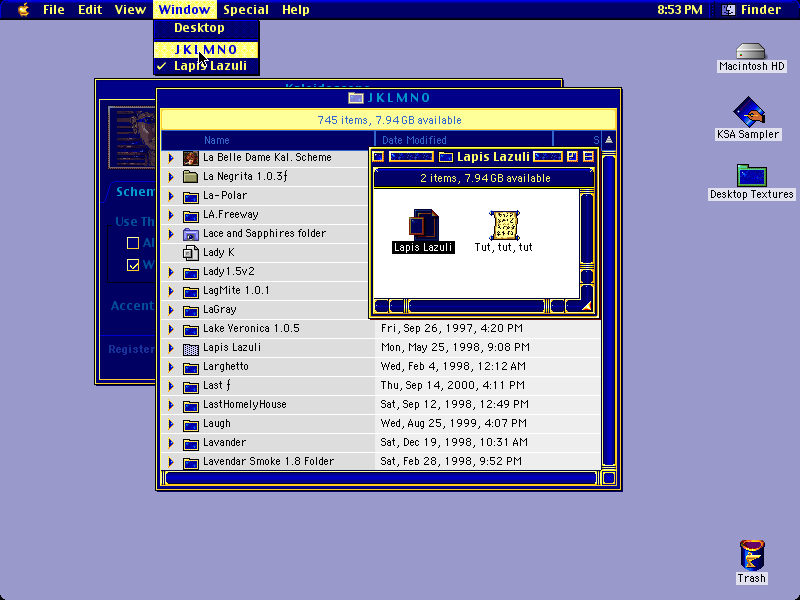800x600 pixels.
Task: Select the Desktop Textures folder icon
Action: [751, 175]
